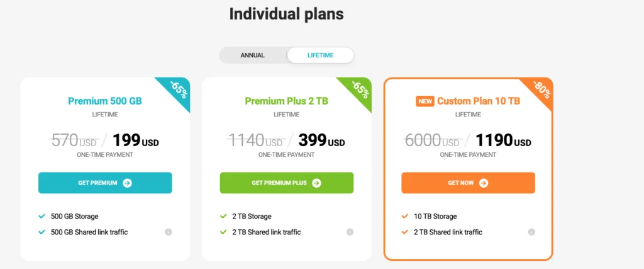Select the Lifetime billing toggle

click(320, 55)
